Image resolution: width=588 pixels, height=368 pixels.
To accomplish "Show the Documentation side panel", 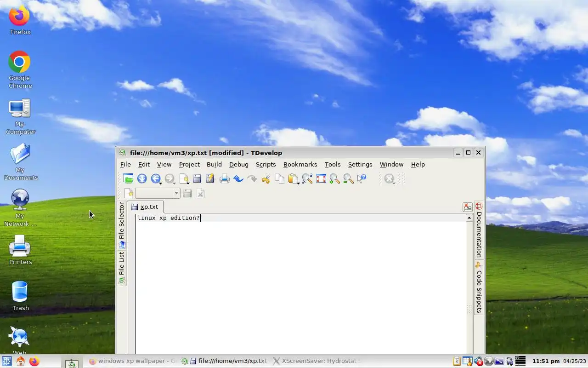I will click(x=479, y=230).
